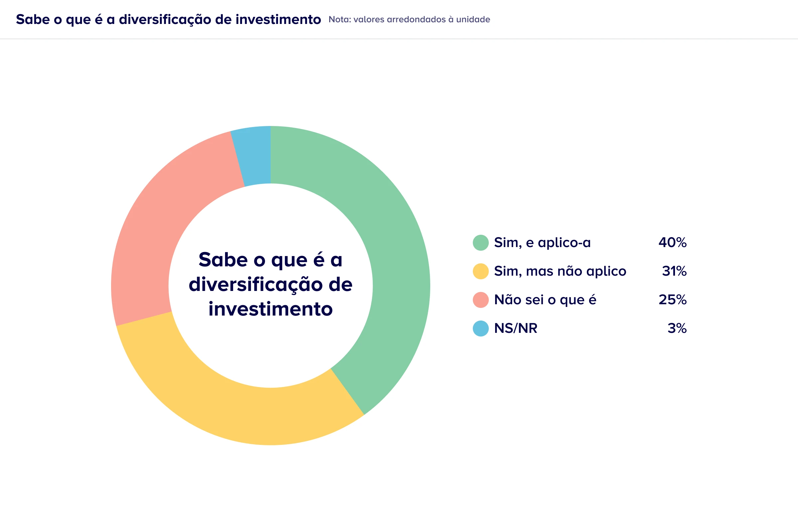This screenshot has height=532, width=798.
Task: Click the 31% value in the legend
Action: [674, 271]
